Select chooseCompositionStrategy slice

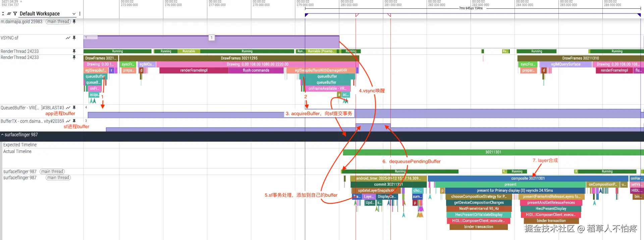point(479,196)
